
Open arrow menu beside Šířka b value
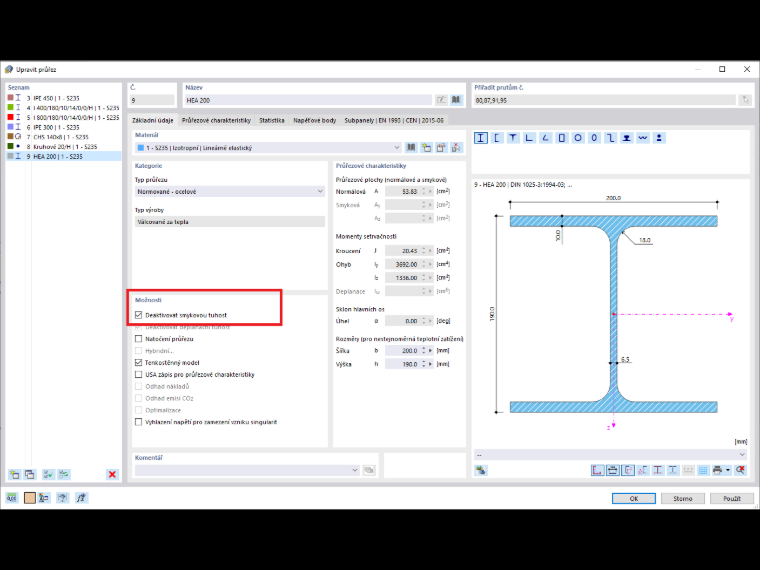pos(430,350)
